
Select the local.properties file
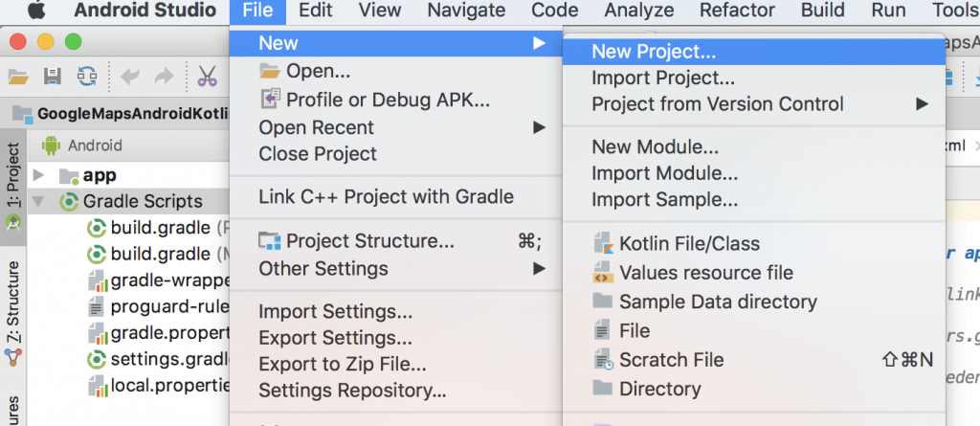coord(160,387)
